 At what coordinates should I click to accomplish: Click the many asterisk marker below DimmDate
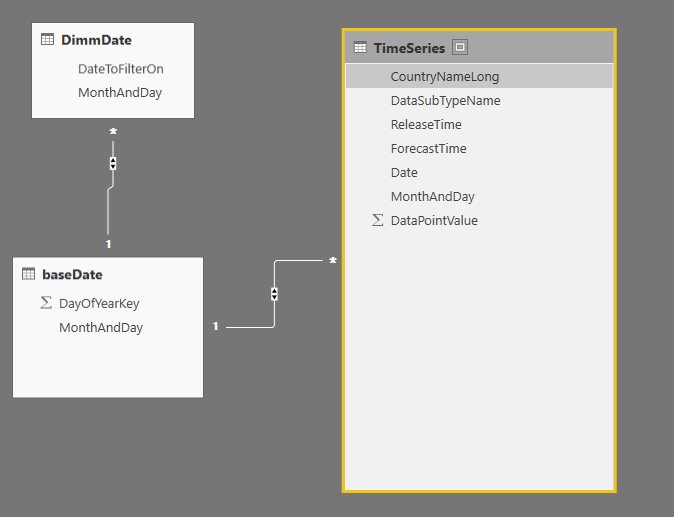point(113,132)
